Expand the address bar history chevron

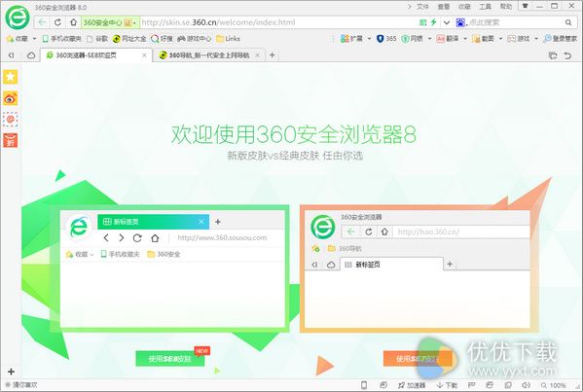[447, 22]
